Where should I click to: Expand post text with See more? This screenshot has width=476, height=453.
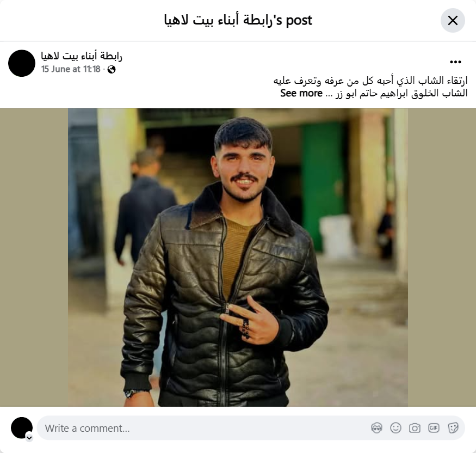301,93
